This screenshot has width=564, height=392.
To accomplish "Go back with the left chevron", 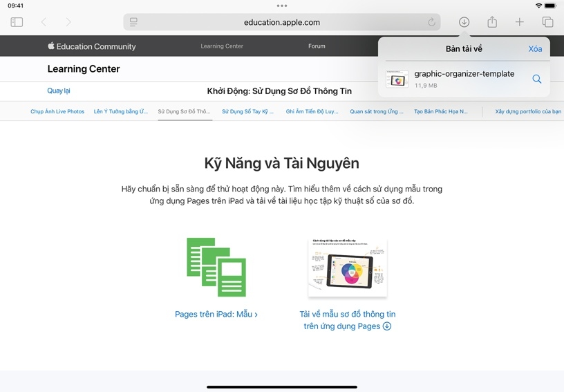I will coord(44,22).
